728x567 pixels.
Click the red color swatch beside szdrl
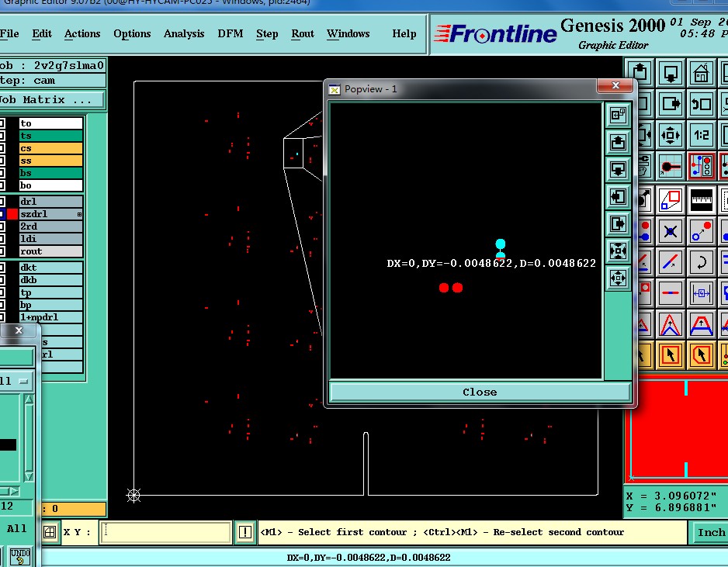pyautogui.click(x=12, y=214)
